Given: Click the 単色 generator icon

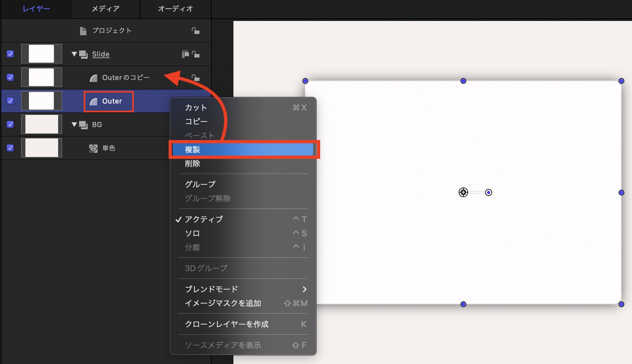Looking at the screenshot, I should (x=93, y=148).
